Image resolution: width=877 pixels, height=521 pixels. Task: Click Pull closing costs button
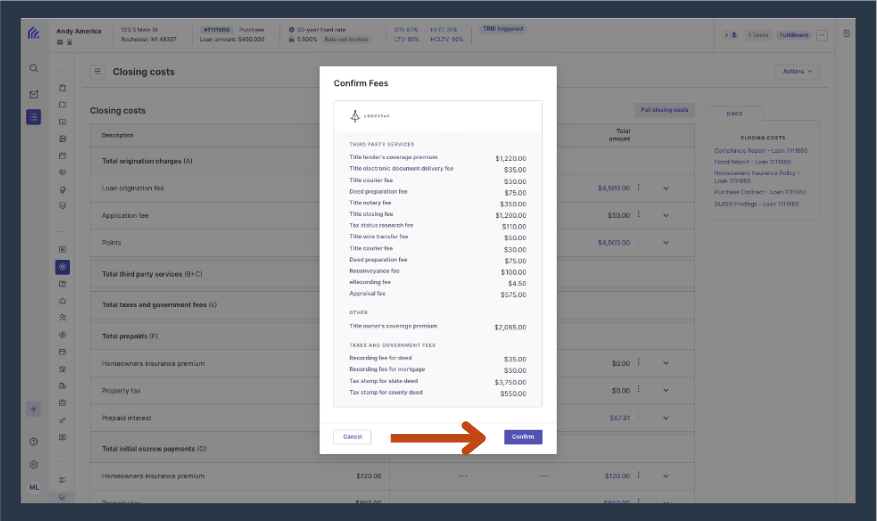pos(664,110)
